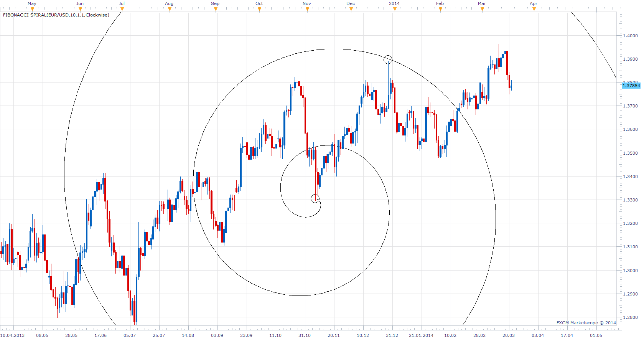Click the 25.07 date axis label

tap(159, 335)
